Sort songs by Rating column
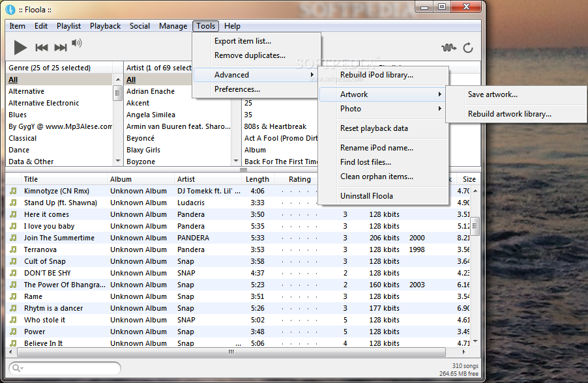This screenshot has width=588, height=383. pos(296,179)
